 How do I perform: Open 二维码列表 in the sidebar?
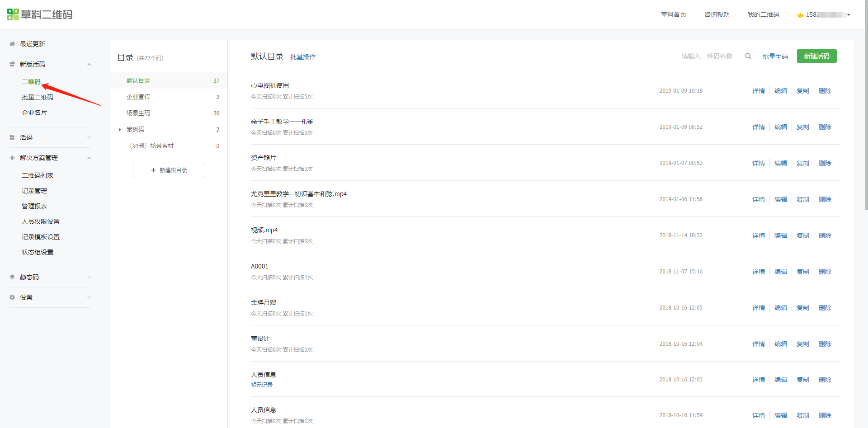tap(38, 175)
